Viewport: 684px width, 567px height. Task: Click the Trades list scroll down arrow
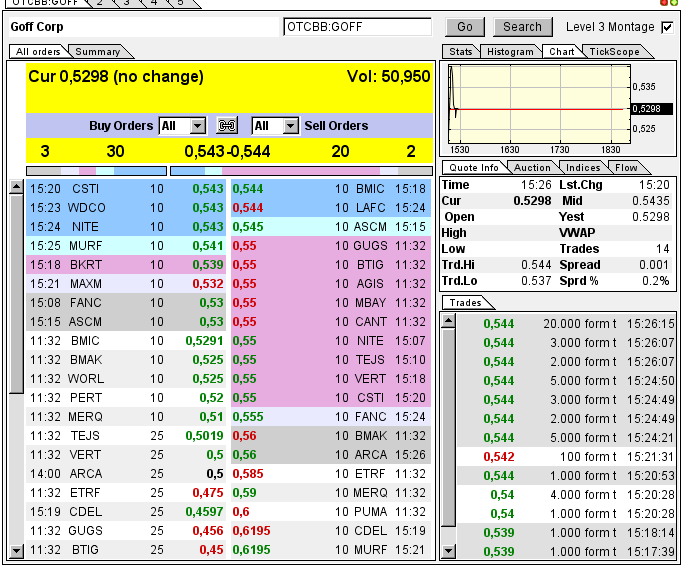tap(448, 551)
